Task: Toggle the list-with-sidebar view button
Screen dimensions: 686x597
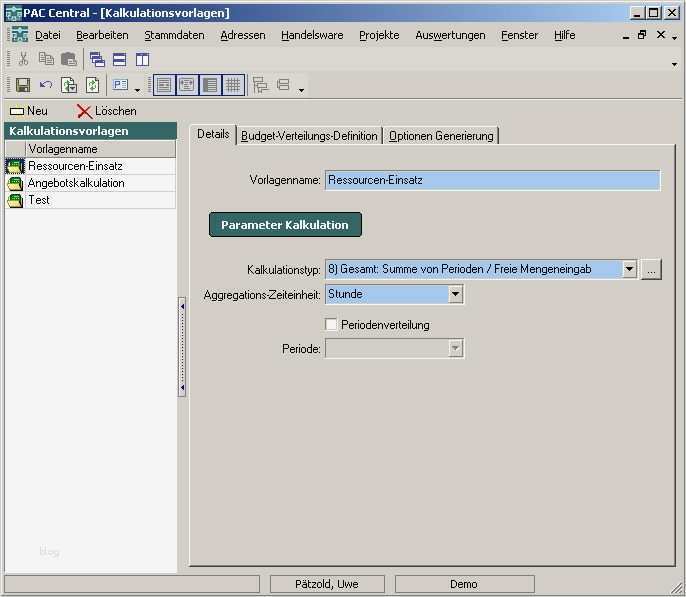Action: pos(210,85)
